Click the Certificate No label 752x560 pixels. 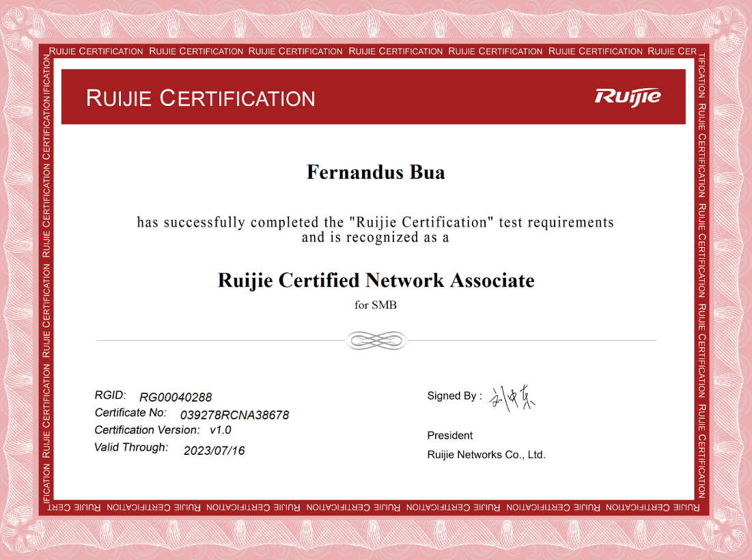click(130, 412)
